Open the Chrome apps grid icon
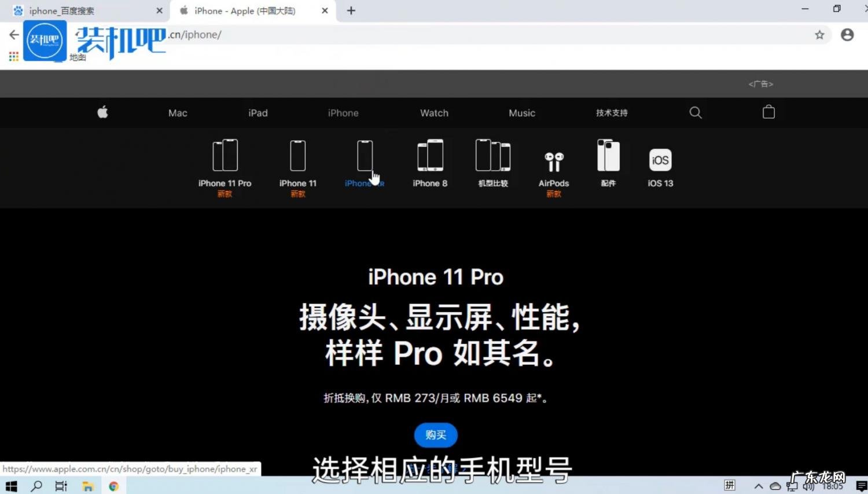Image resolution: width=868 pixels, height=494 pixels. pyautogui.click(x=13, y=56)
